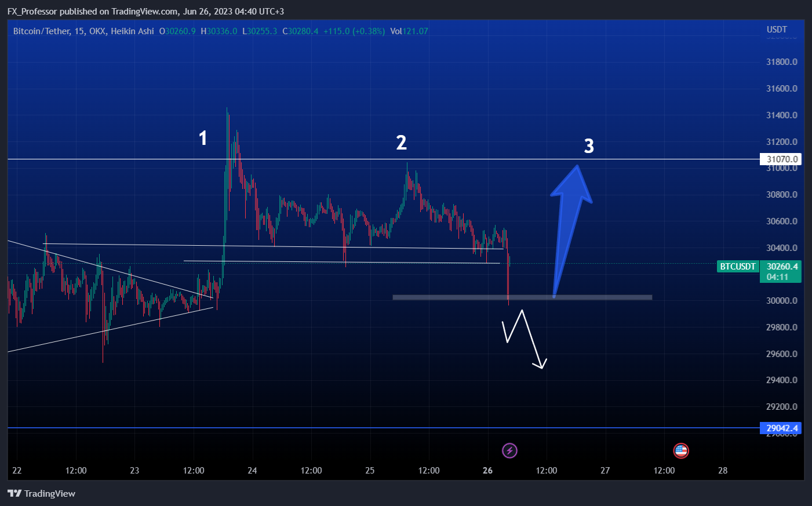Screen dimensions: 812x506
Task: Click the 31070.0 price label
Action: [x=780, y=159]
